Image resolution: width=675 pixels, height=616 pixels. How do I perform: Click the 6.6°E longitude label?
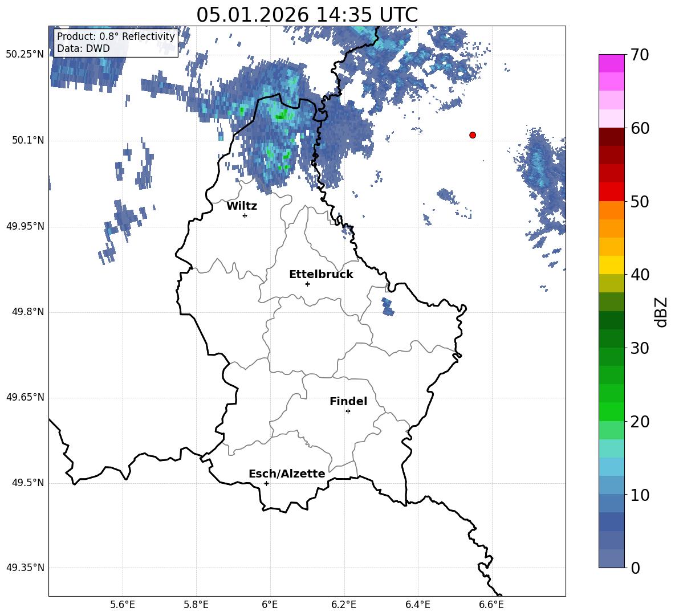(x=491, y=605)
